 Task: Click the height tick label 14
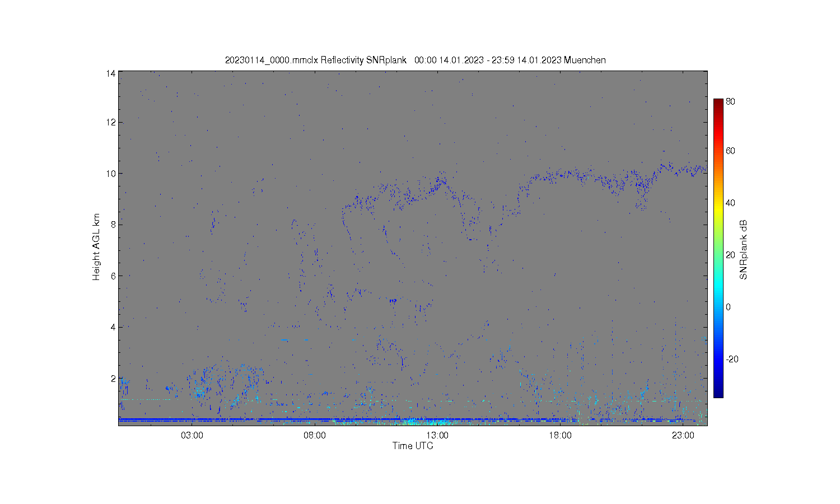pos(110,73)
